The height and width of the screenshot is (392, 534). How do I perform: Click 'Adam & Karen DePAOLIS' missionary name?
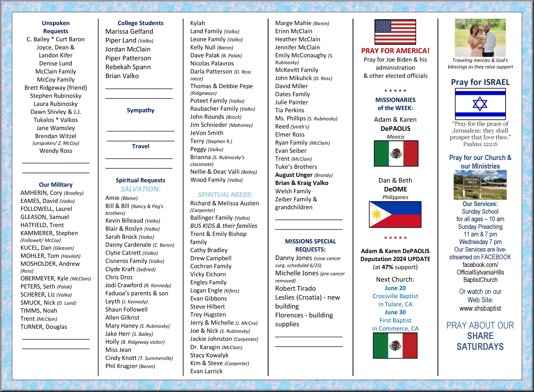(395, 124)
